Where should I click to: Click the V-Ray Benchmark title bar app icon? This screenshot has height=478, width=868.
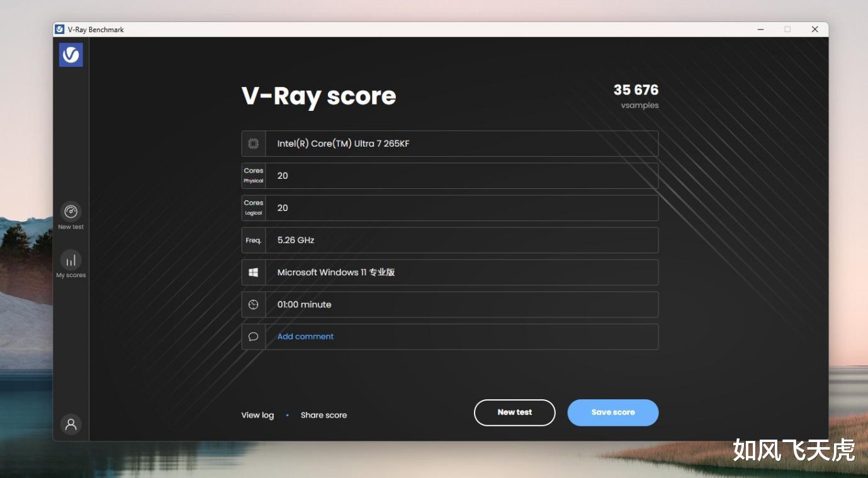60,29
